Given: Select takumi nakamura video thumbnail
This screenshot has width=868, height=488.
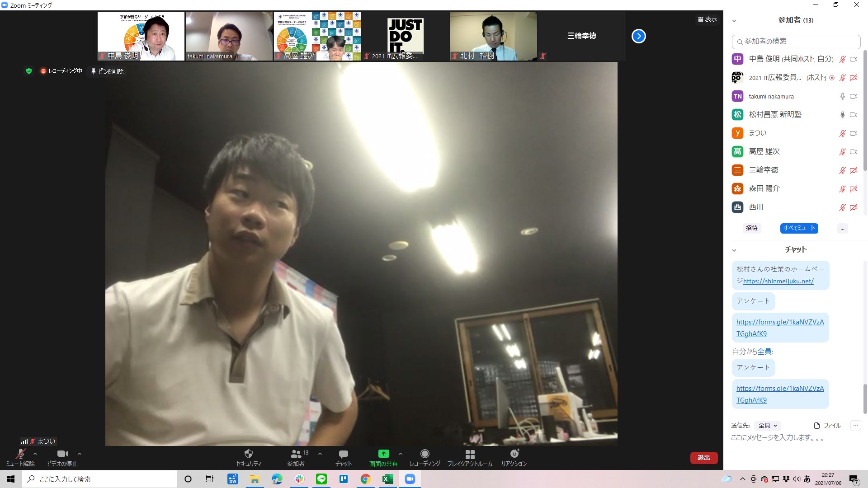Looking at the screenshot, I should [229, 36].
